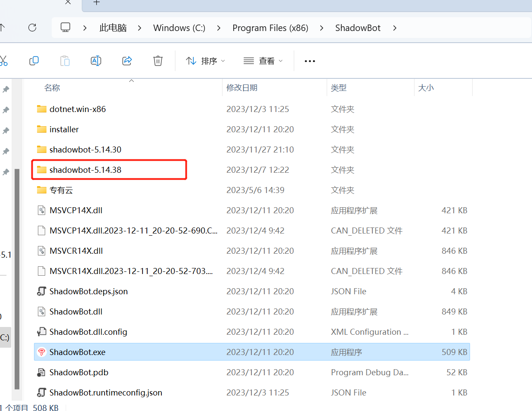Select the ShadowBot.runtimeconfig.json file name
This screenshot has width=532, height=411.
pos(106,392)
